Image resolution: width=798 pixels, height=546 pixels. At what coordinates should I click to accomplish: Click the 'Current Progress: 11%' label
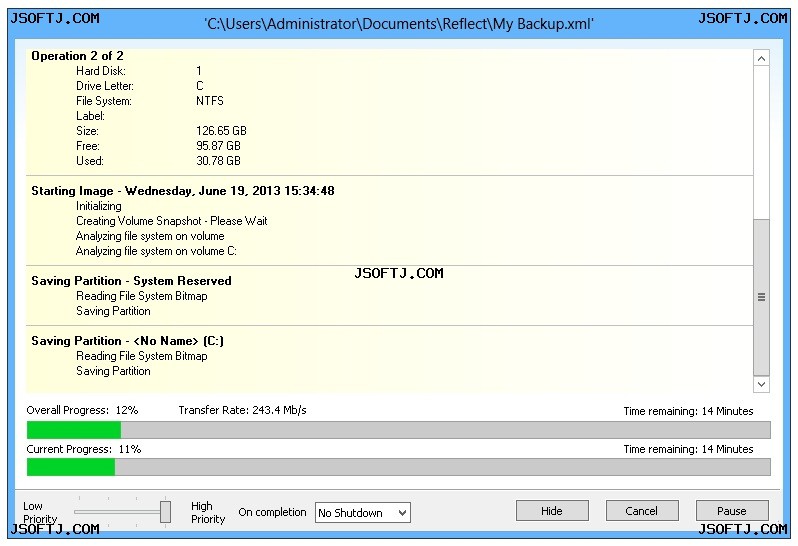click(83, 449)
